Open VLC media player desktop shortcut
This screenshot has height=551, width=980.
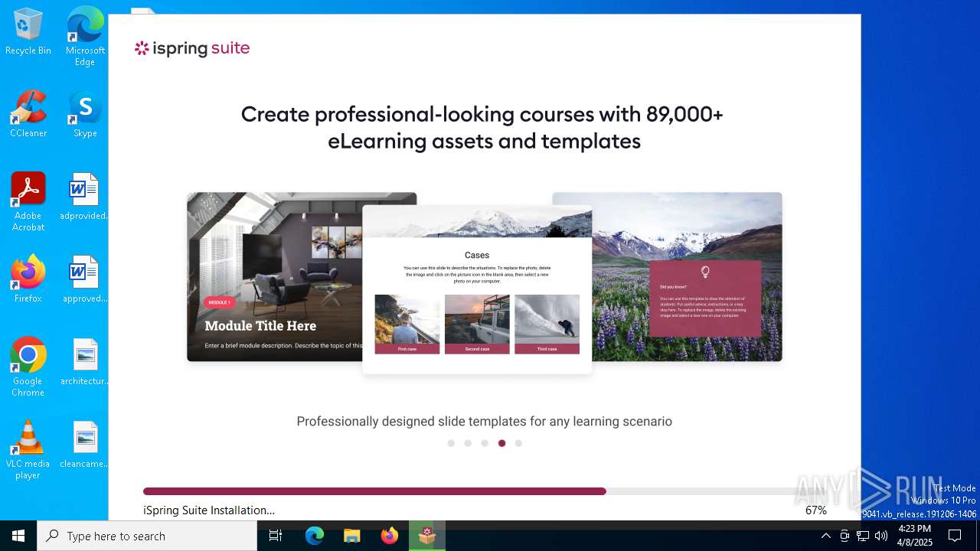pos(28,450)
